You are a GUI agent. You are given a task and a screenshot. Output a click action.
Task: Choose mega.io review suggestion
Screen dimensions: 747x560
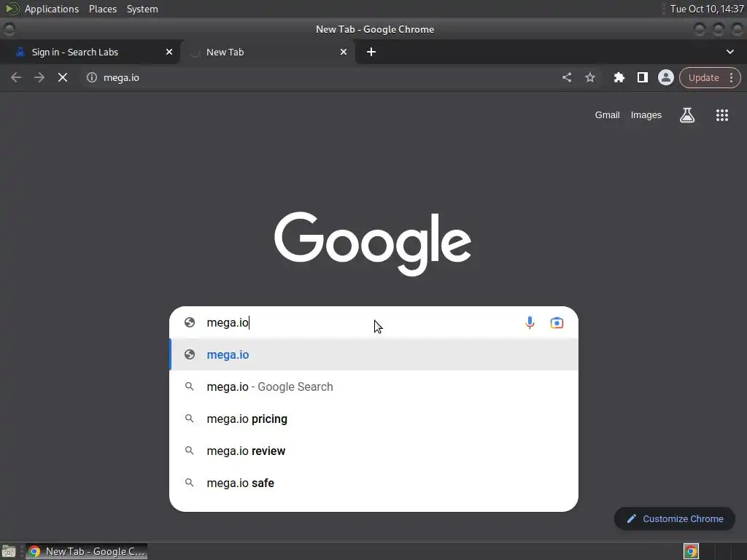[374, 451]
